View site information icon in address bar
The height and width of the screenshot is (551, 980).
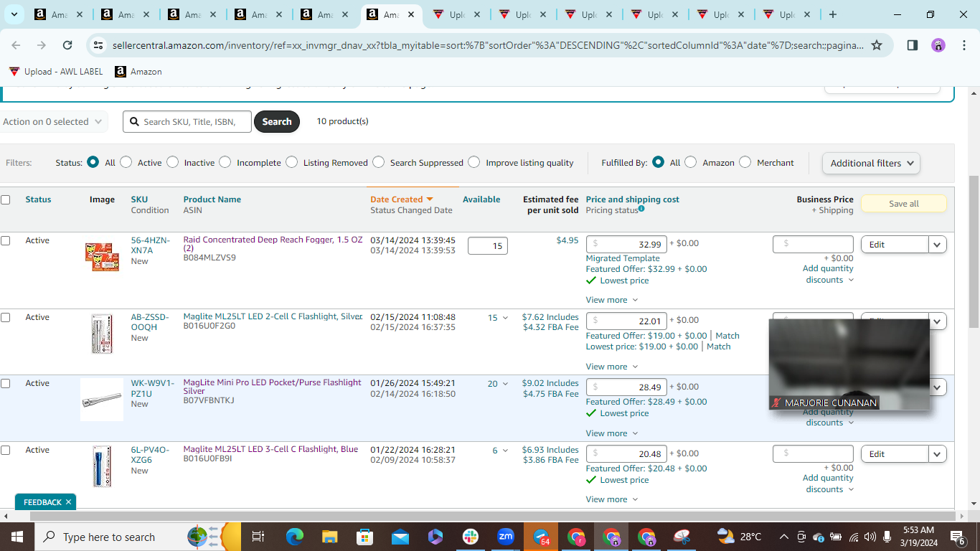(98, 45)
